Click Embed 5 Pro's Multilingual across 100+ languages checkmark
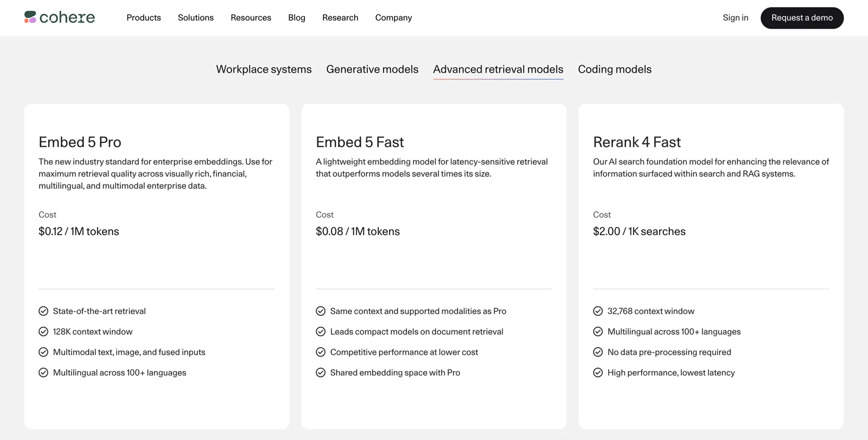 pyautogui.click(x=43, y=373)
